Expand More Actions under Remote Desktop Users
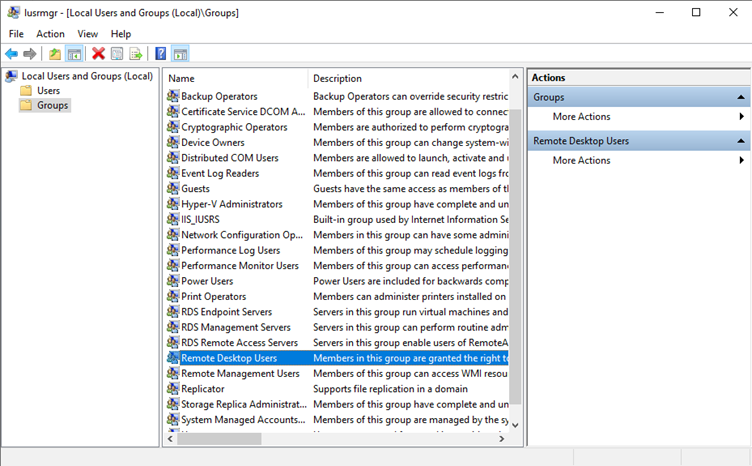This screenshot has width=752, height=466. [x=581, y=160]
